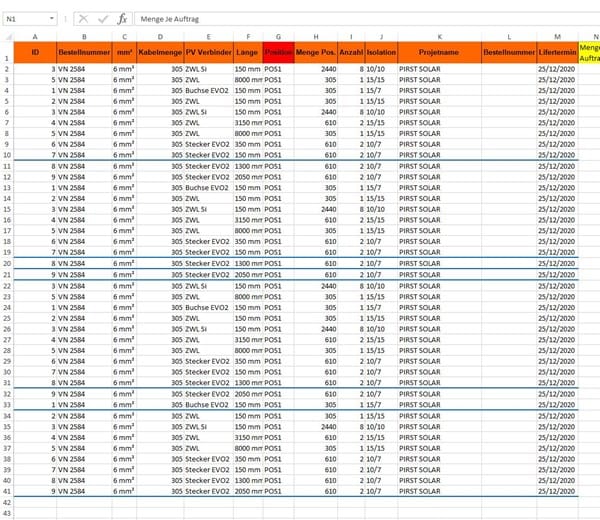The height and width of the screenshot is (520, 600).
Task: Select row 42 header
Action: coord(9,502)
